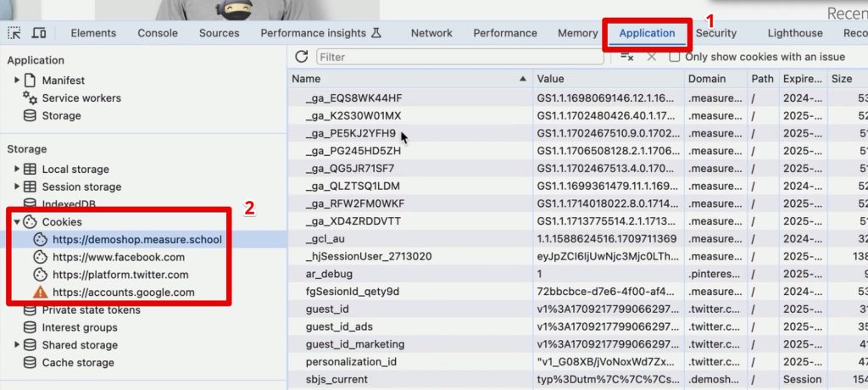Expand the Shared storage tree arrow
Viewport: 868px width, 390px height.
[17, 345]
